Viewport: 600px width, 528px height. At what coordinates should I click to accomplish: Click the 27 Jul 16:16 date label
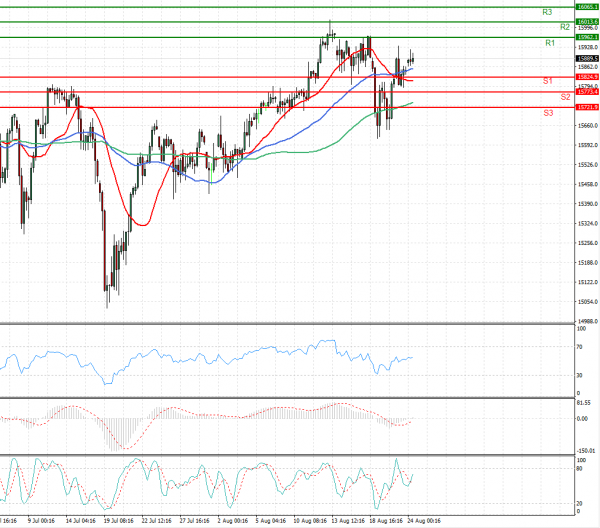click(x=194, y=521)
